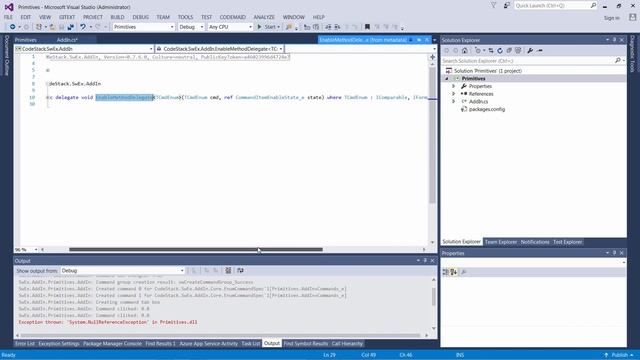Click the Properties wrench icon in Solution Explorer
This screenshot has height=360, width=640.
coord(530,51)
